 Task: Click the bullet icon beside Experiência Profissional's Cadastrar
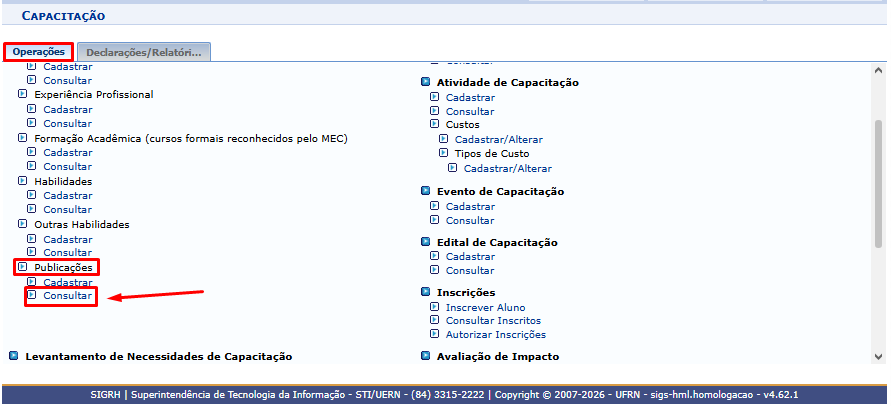(x=32, y=108)
